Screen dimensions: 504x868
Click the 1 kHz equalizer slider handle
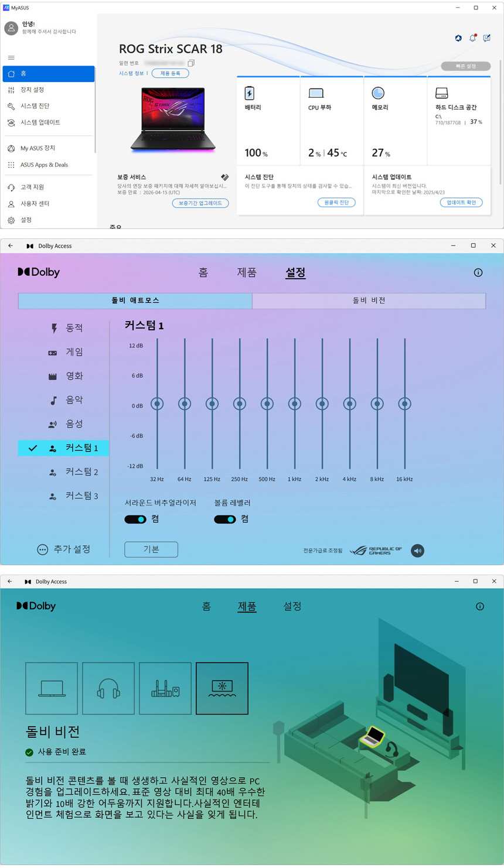294,404
